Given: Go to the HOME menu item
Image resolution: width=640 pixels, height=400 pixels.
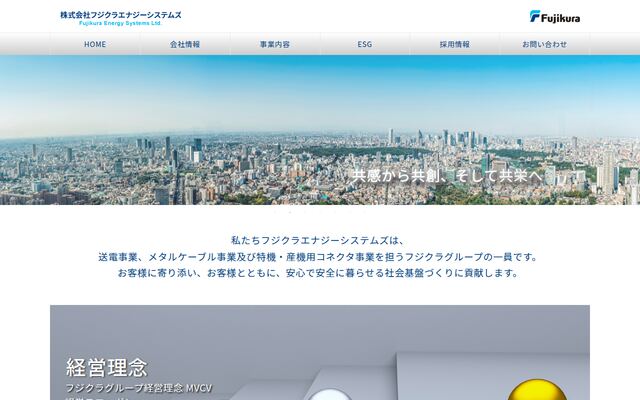Looking at the screenshot, I should click(95, 44).
